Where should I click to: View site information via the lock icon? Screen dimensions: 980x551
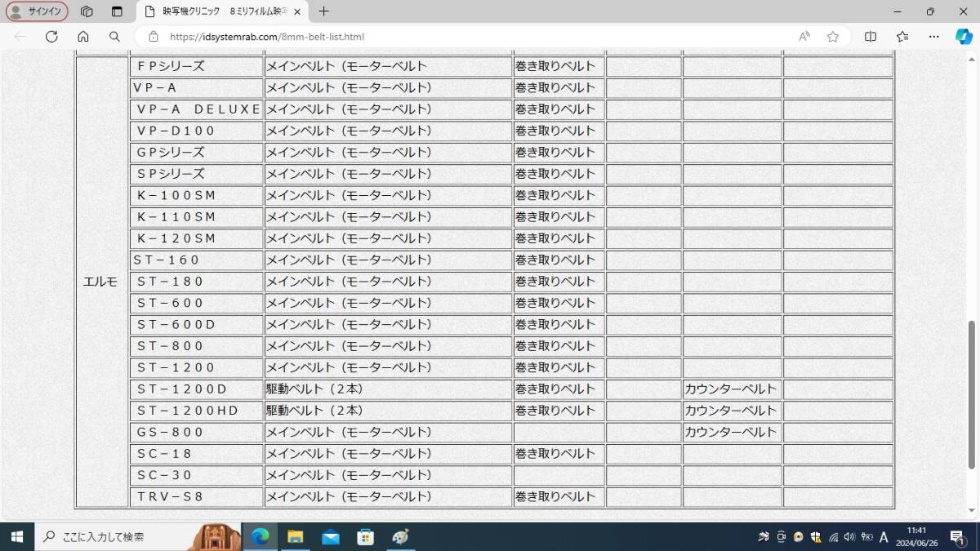153,37
